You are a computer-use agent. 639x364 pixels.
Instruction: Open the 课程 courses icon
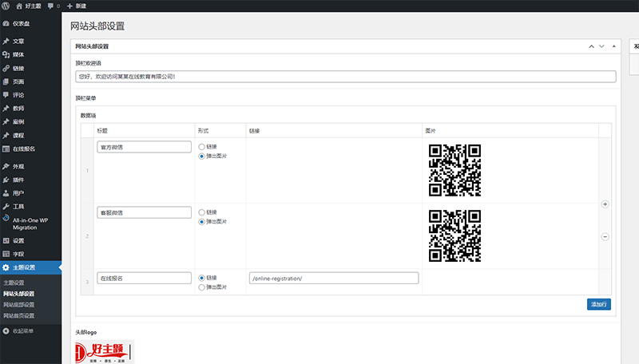(6, 135)
